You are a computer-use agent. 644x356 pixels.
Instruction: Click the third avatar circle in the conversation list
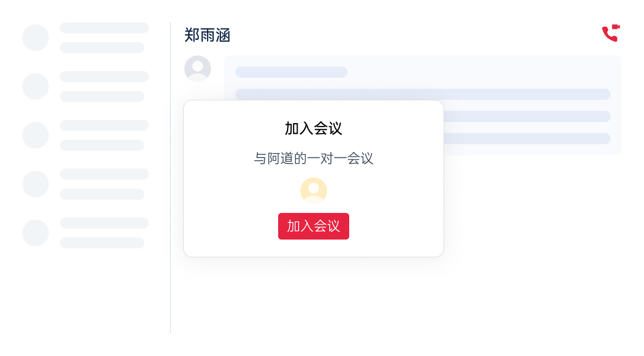click(36, 135)
